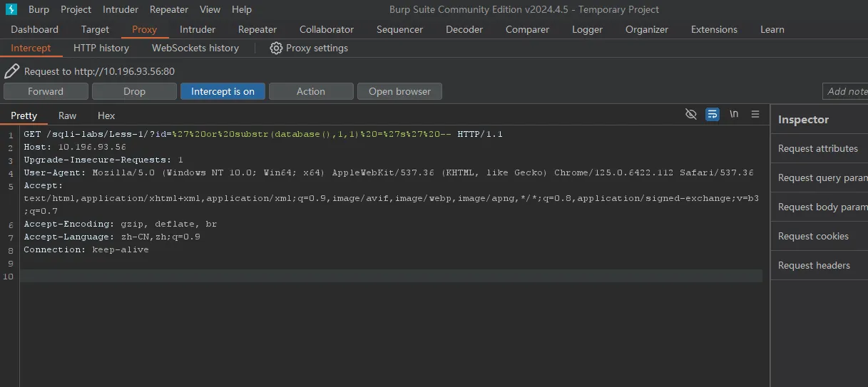Open the Decoder tab
This screenshot has height=387, width=868.
(464, 29)
